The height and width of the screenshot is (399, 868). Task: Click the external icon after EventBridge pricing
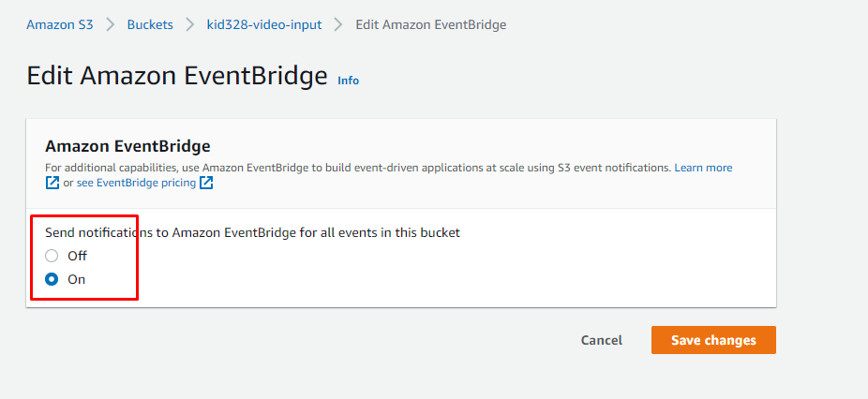[x=206, y=183]
